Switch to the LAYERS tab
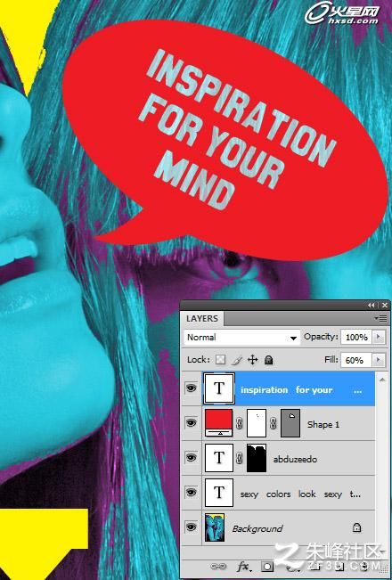 [x=202, y=318]
